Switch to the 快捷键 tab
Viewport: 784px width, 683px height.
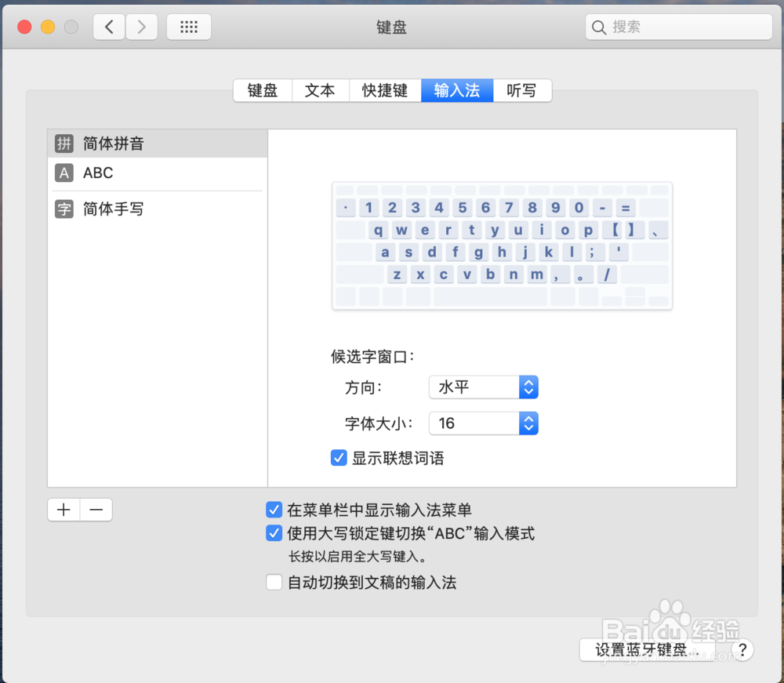point(385,90)
